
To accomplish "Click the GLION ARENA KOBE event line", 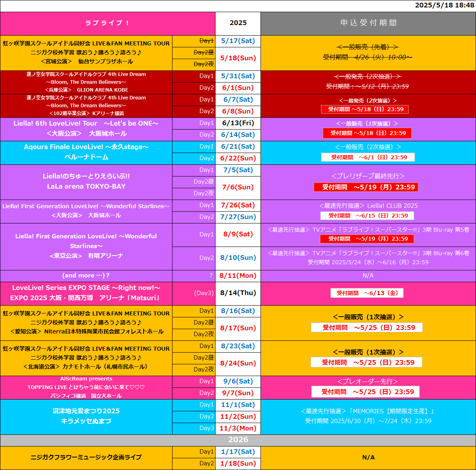I will [x=86, y=90].
